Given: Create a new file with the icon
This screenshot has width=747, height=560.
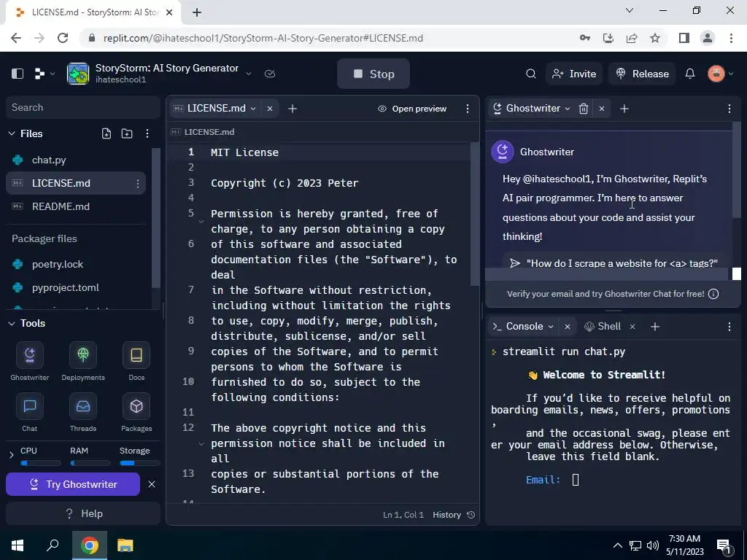Looking at the screenshot, I should pyautogui.click(x=107, y=134).
